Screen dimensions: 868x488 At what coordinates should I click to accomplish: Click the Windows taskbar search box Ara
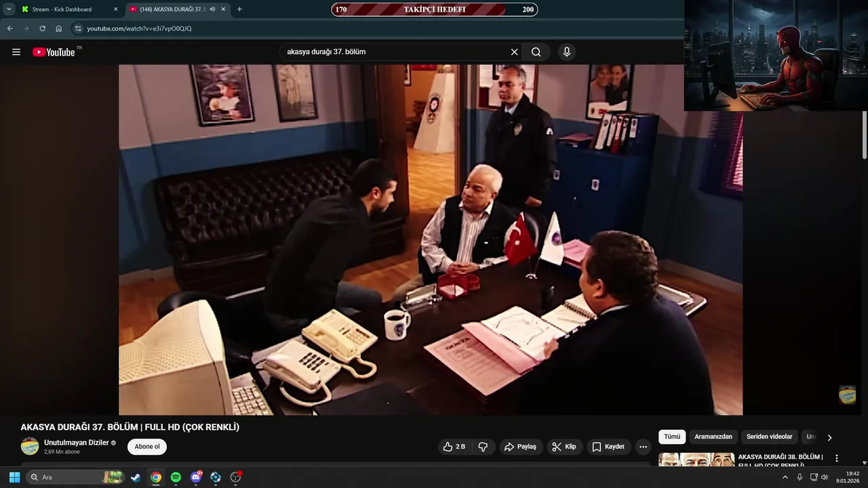(76, 477)
